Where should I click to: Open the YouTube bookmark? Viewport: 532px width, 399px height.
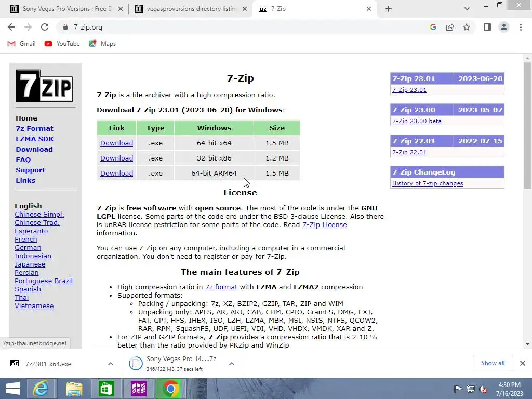[x=62, y=44]
